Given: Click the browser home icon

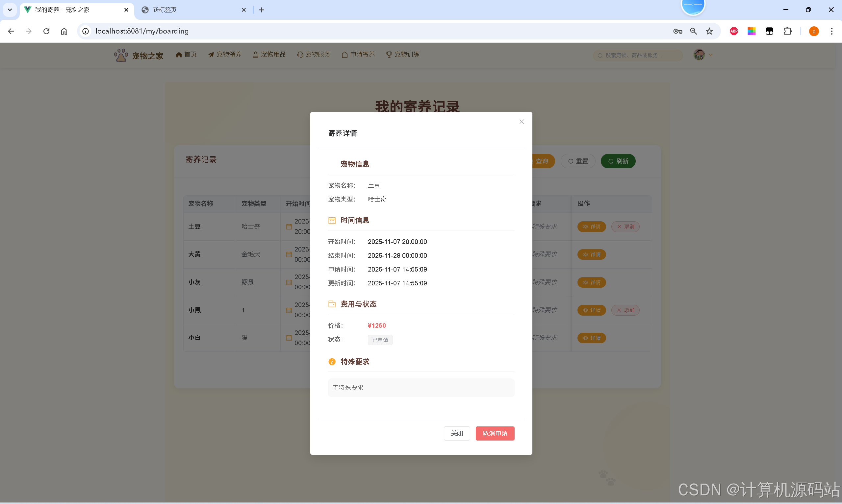Looking at the screenshot, I should tap(64, 31).
